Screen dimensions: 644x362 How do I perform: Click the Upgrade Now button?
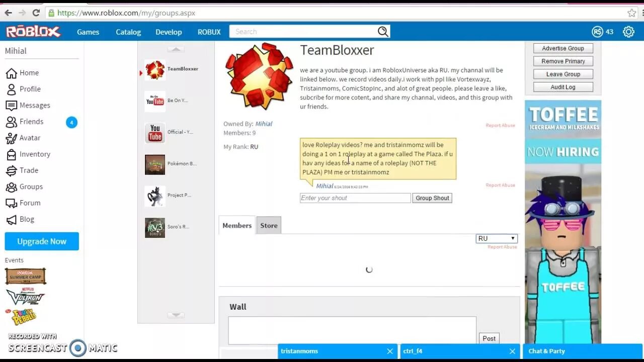pyautogui.click(x=42, y=241)
